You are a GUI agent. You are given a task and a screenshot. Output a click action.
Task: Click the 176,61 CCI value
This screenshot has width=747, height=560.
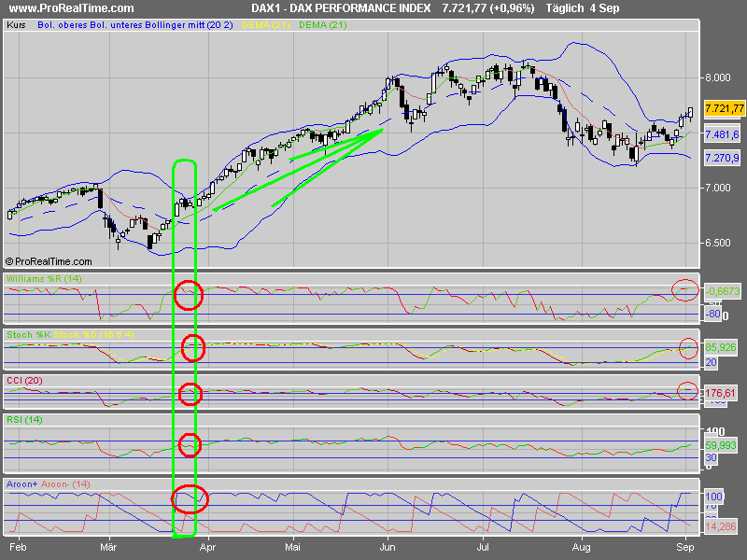[720, 393]
